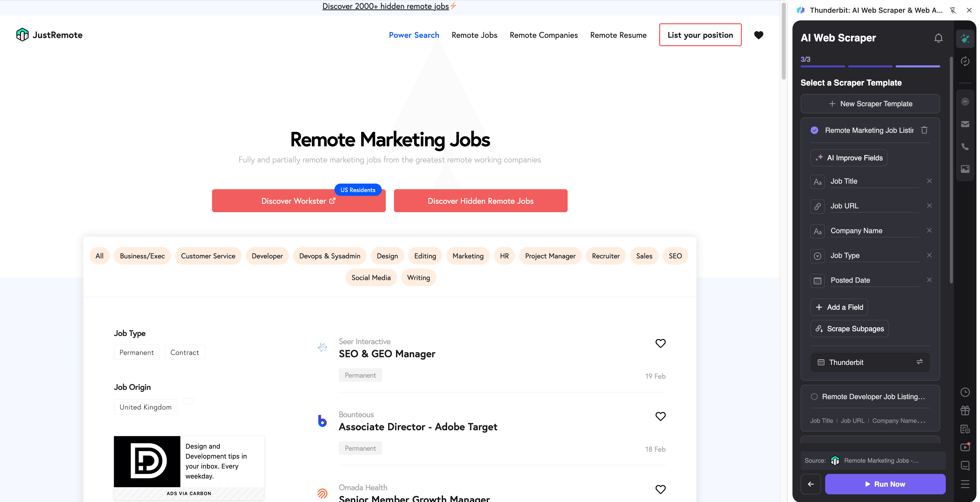980x502 pixels.
Task: Open the hamburger menu at sidebar bottom
Action: point(965,484)
